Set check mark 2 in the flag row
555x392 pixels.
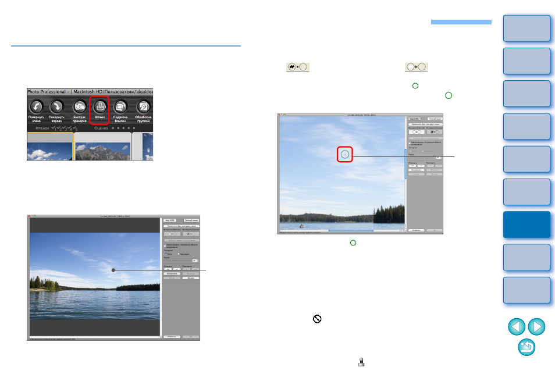59,129
